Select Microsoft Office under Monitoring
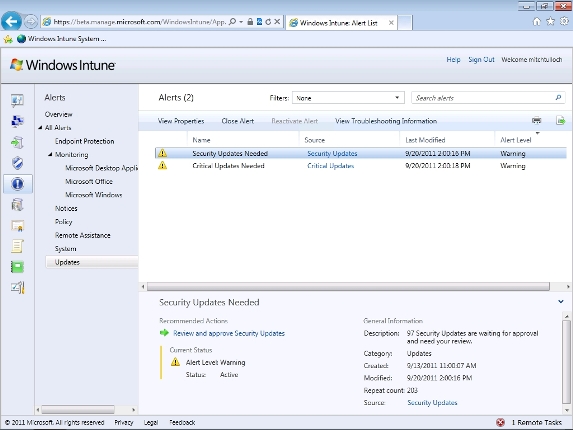This screenshot has height=430, width=573. click(x=89, y=181)
